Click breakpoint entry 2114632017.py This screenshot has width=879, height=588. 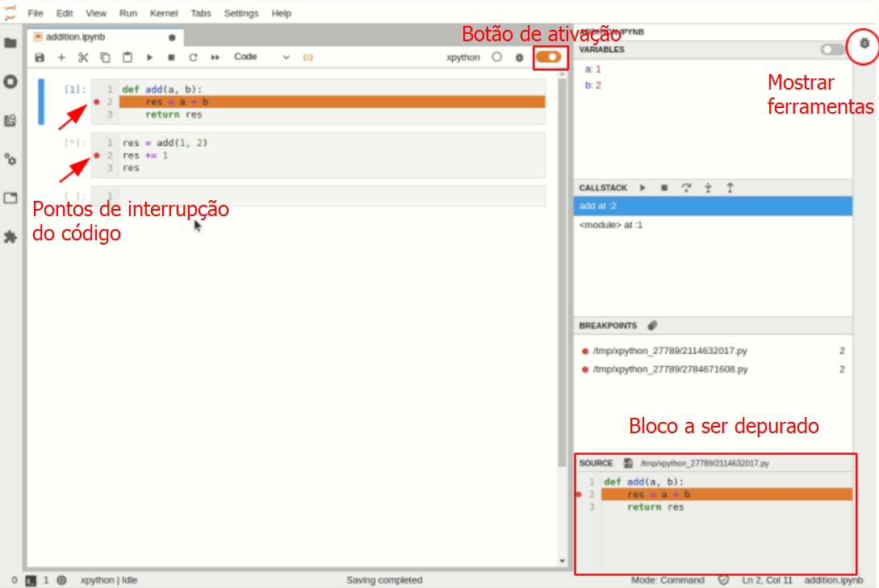click(x=713, y=351)
